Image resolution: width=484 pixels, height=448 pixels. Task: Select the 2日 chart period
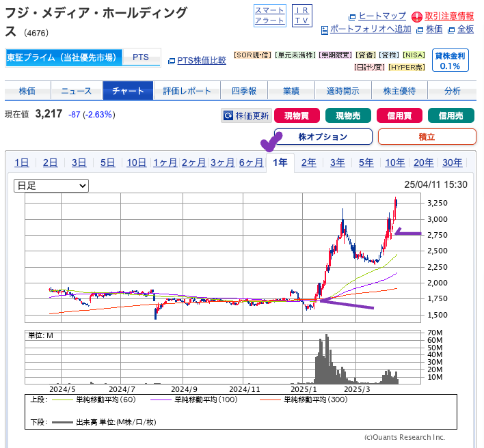coord(50,163)
